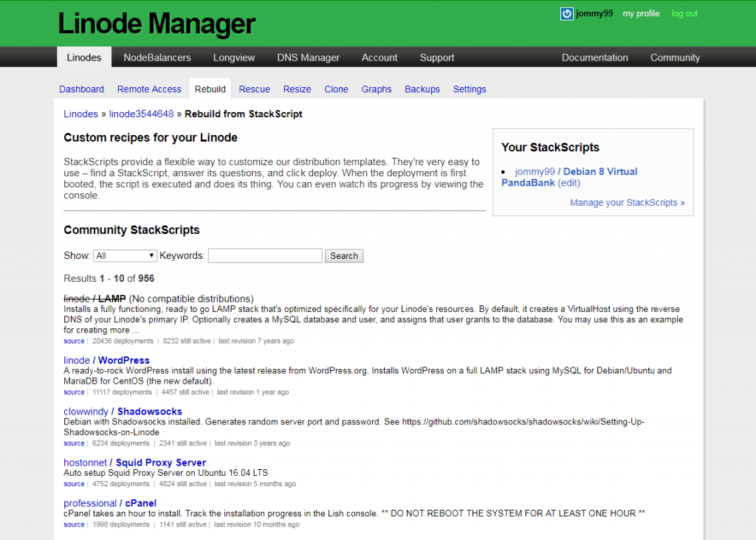Click the linode3544648 breadcrumb link

141,114
